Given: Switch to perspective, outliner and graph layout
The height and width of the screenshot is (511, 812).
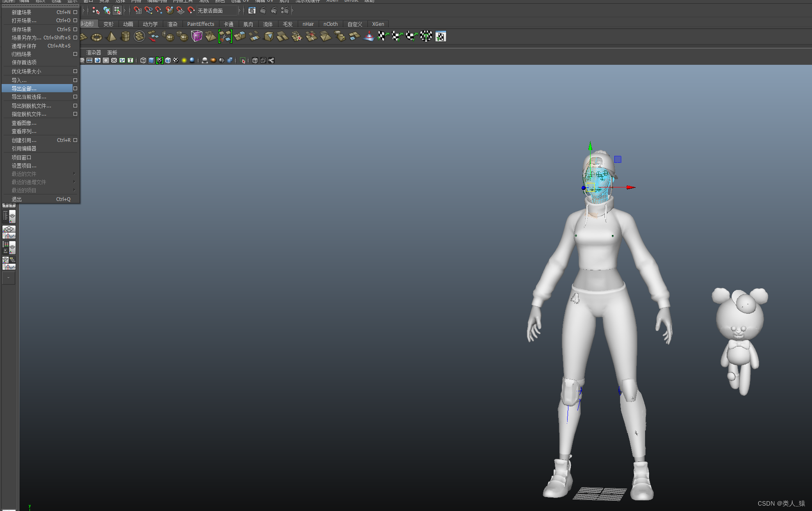Looking at the screenshot, I should click(x=9, y=263).
